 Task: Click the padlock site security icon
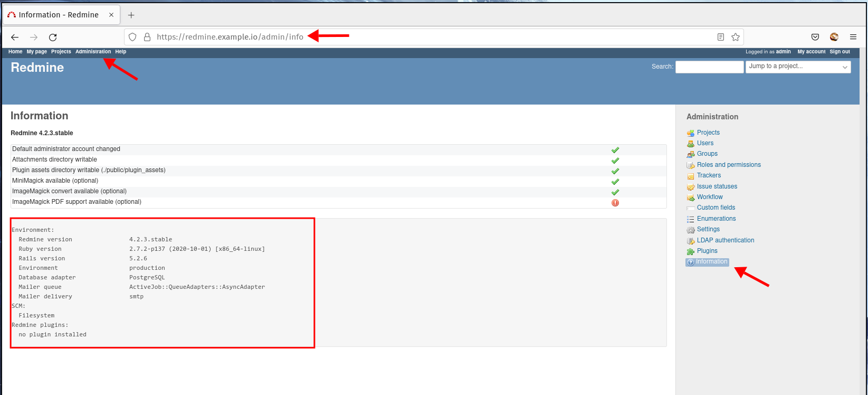click(147, 37)
